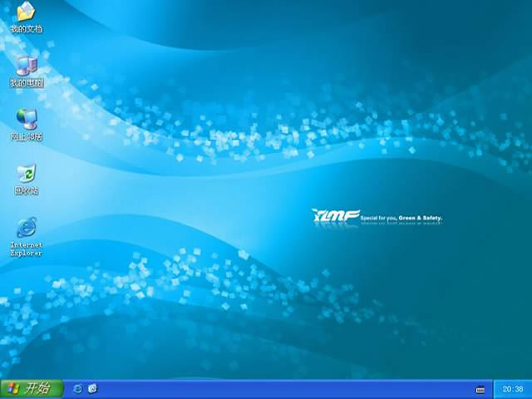Click "Special for you, Green & Safety" text
The height and width of the screenshot is (399, 532).
402,219
